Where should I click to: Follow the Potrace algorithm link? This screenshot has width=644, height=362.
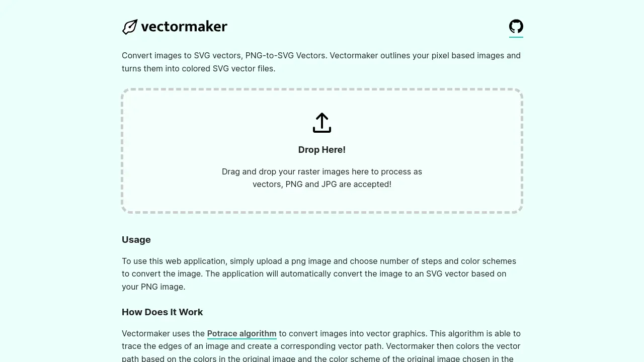point(242,333)
